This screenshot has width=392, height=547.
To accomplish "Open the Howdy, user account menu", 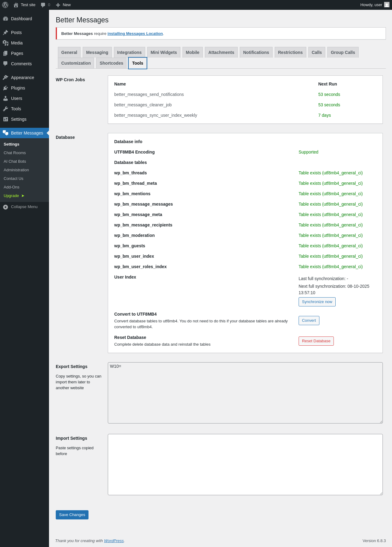I will pos(371,5).
